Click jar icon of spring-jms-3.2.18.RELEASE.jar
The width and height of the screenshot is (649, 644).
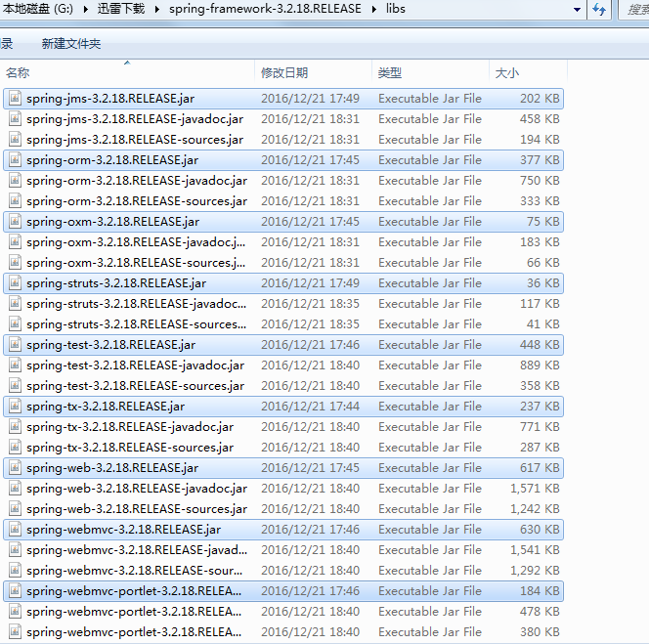(x=16, y=99)
